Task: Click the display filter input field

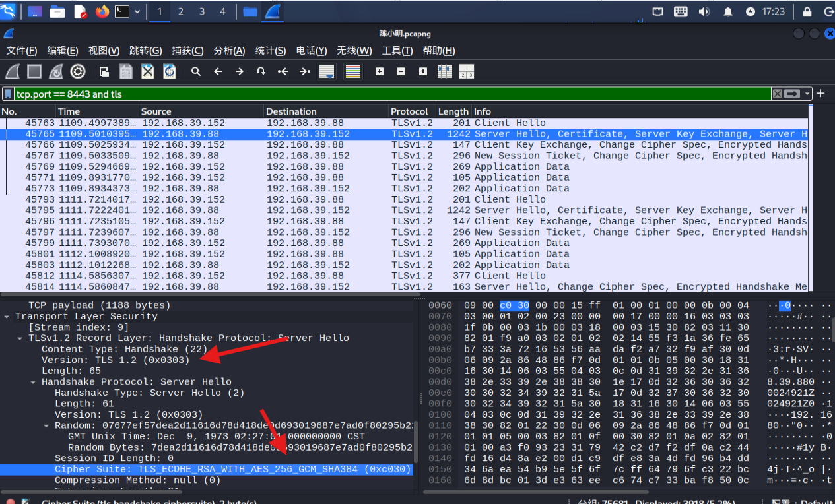Action: 393,94
